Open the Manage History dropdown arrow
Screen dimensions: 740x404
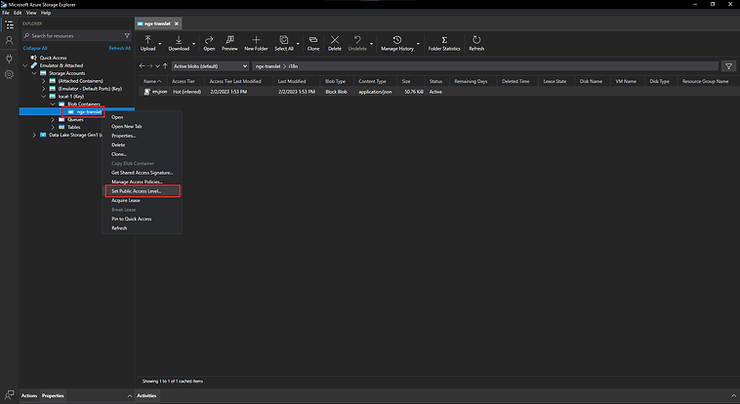click(418, 43)
